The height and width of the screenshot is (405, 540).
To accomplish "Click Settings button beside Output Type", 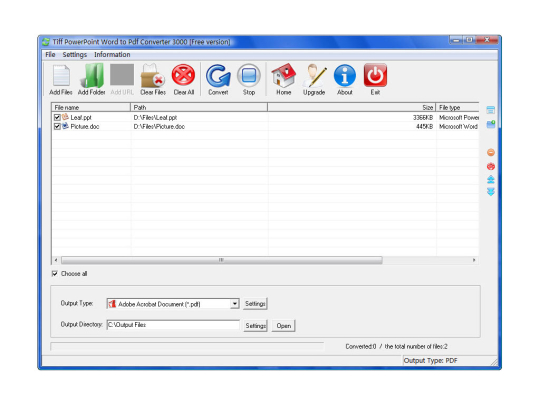I will pyautogui.click(x=255, y=304).
